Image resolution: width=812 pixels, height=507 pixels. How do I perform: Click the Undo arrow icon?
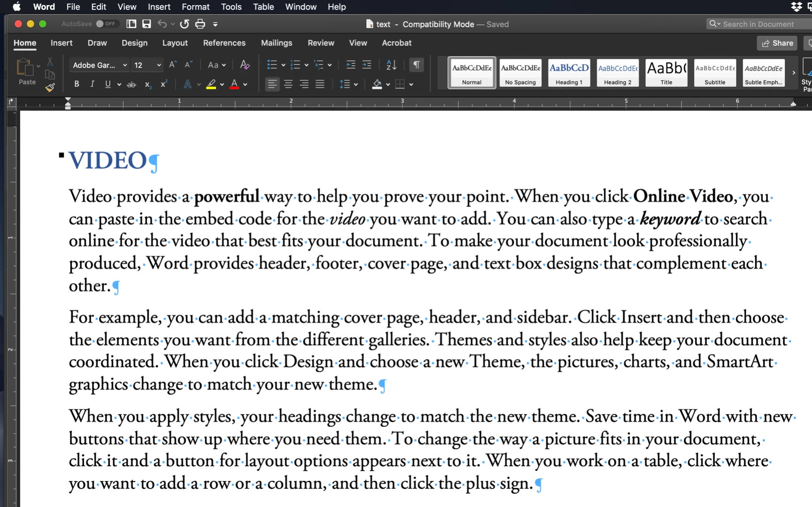[x=162, y=24]
